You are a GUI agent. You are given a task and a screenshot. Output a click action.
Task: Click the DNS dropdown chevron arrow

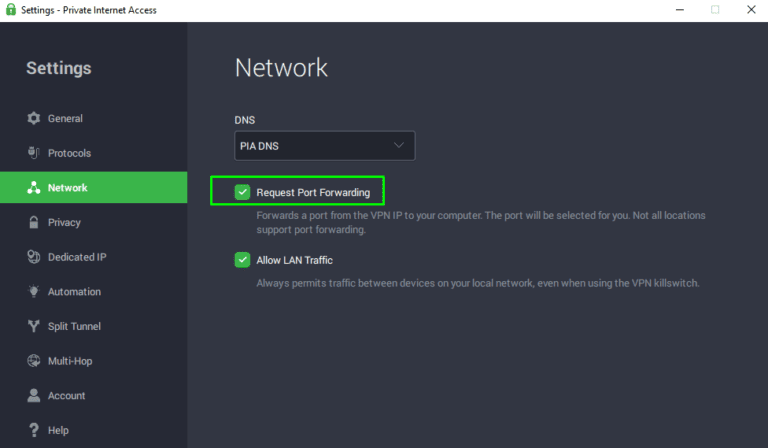tap(399, 145)
